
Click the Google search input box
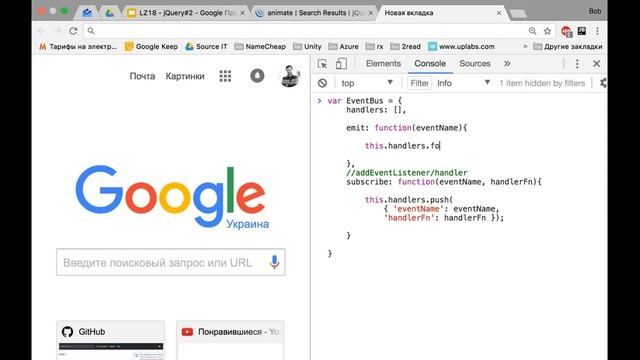171,262
